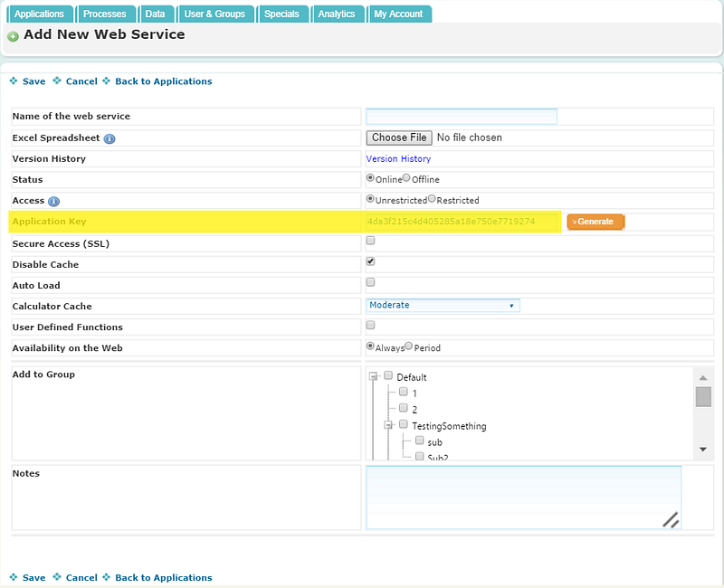Choose Unrestricted access option

pos(370,198)
